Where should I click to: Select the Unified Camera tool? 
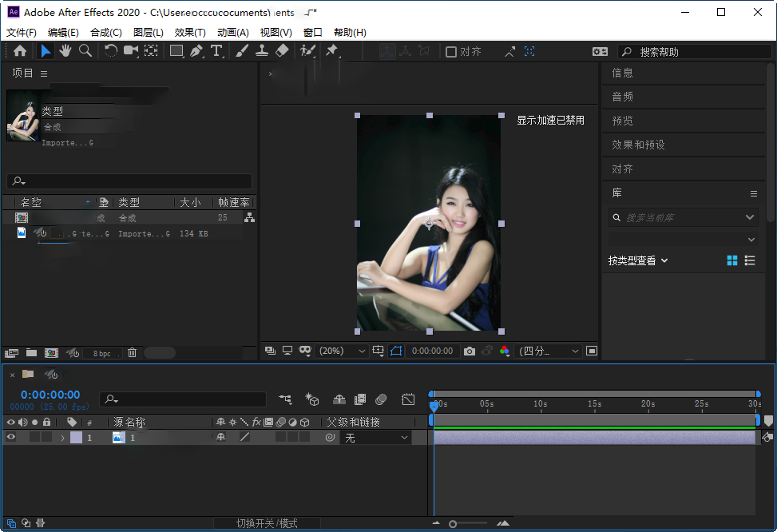131,50
